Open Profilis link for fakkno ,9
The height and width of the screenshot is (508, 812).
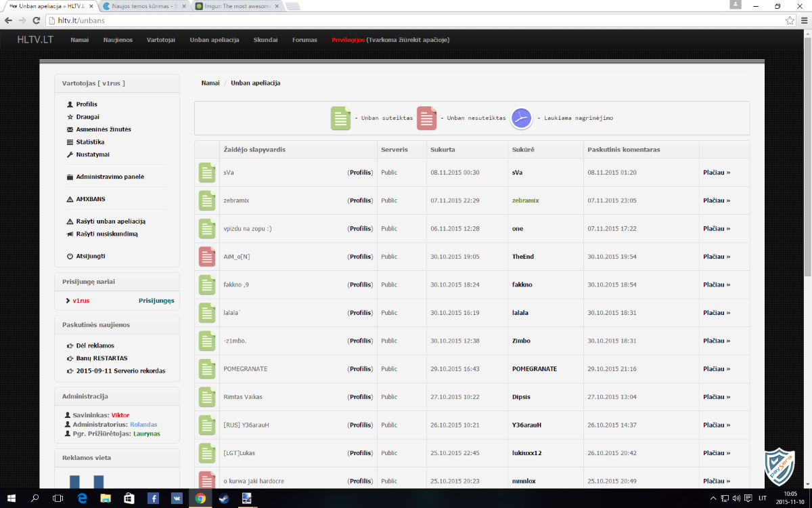tap(360, 284)
